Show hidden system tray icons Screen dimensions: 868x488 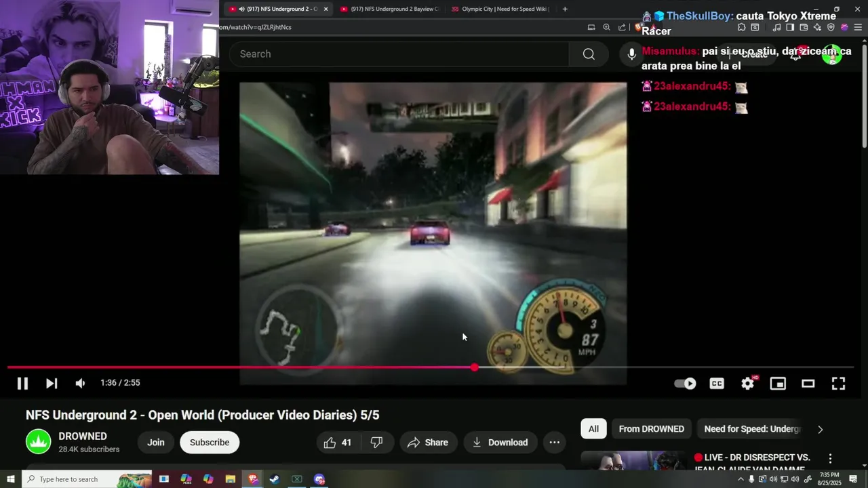coord(741,479)
